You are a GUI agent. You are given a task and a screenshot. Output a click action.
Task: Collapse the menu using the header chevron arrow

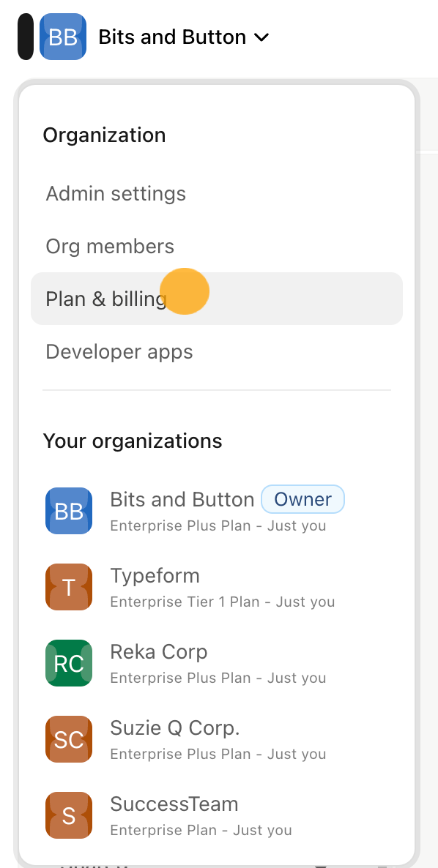coord(261,37)
